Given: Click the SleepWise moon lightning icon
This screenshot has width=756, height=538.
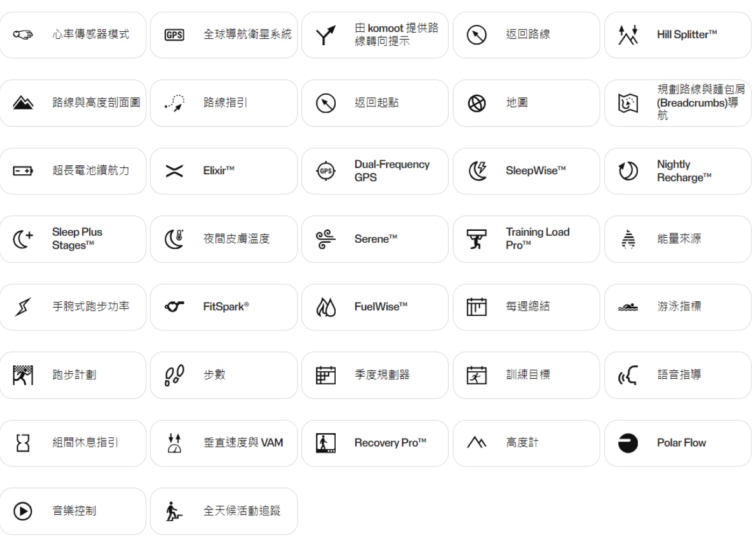Looking at the screenshot, I should point(477,171).
